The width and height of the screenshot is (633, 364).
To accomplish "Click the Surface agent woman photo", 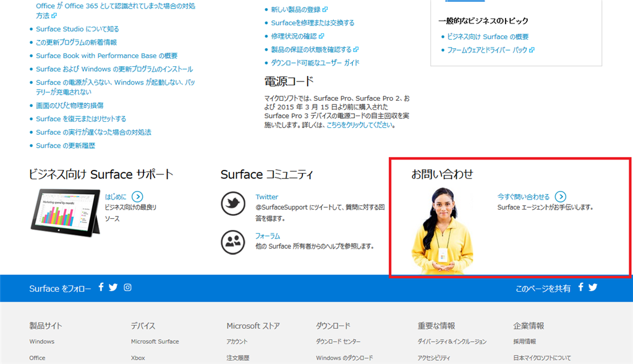I will point(443,231).
